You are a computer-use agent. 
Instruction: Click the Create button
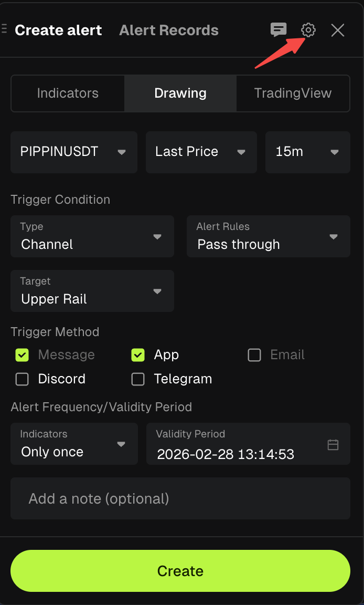(180, 571)
